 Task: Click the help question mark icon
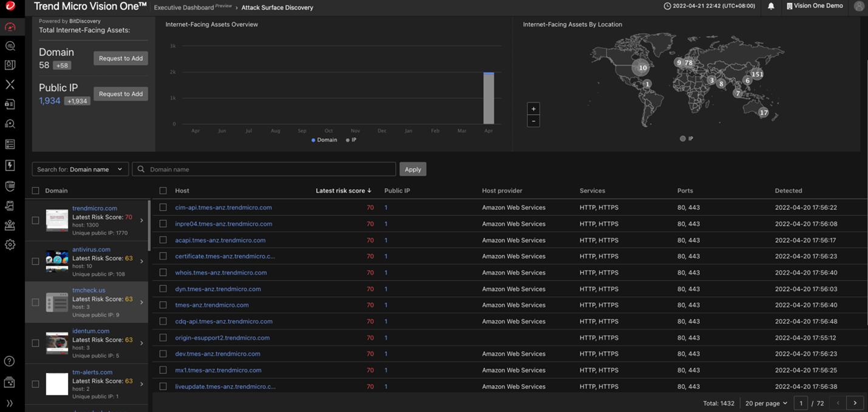click(10, 361)
